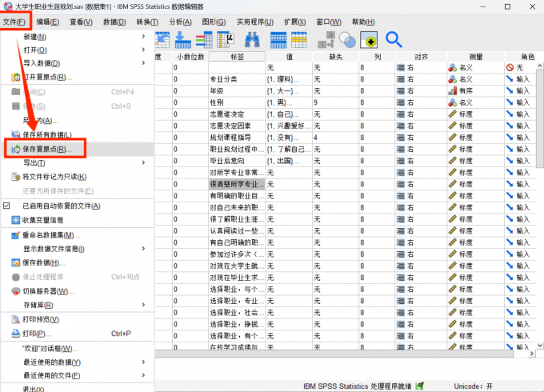
Task: Click the 测量 column header
Action: tap(474, 57)
